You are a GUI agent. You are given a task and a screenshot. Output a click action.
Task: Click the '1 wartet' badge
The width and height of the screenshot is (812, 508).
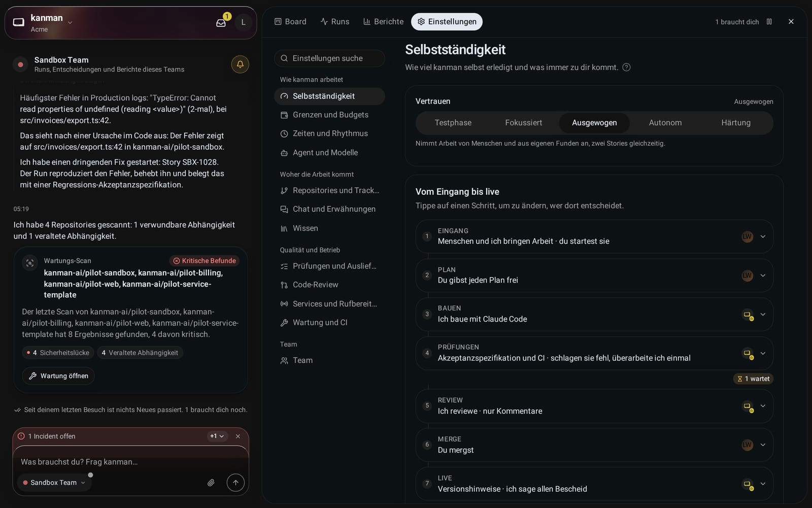click(754, 379)
